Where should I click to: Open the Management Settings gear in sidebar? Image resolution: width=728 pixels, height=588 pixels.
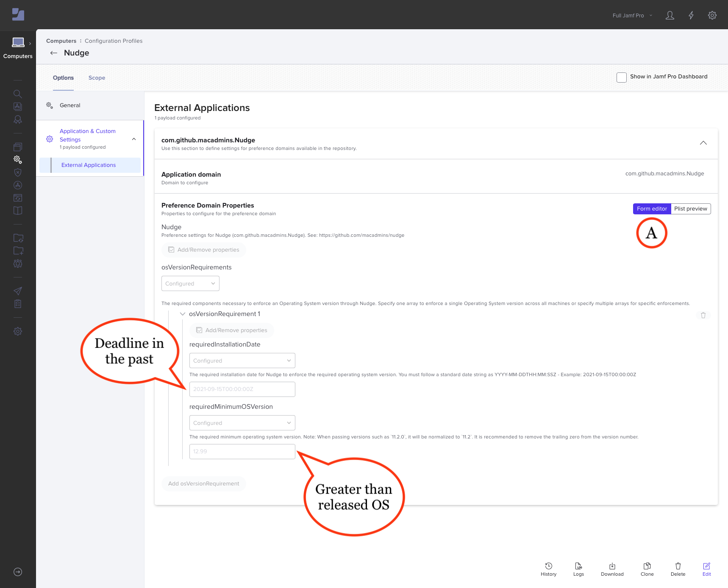click(x=18, y=331)
